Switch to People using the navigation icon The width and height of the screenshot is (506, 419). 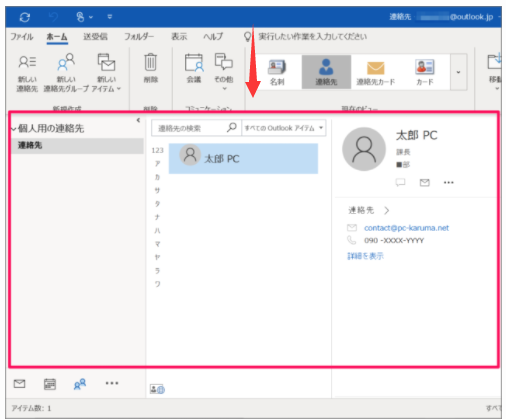coord(80,384)
